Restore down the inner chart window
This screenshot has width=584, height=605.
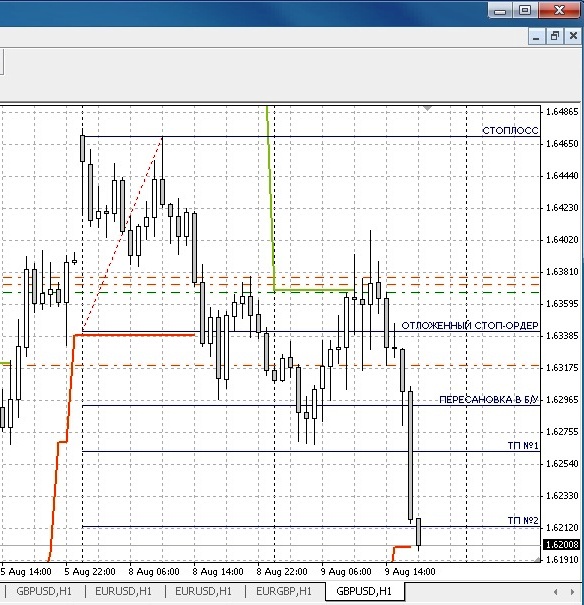click(555, 36)
